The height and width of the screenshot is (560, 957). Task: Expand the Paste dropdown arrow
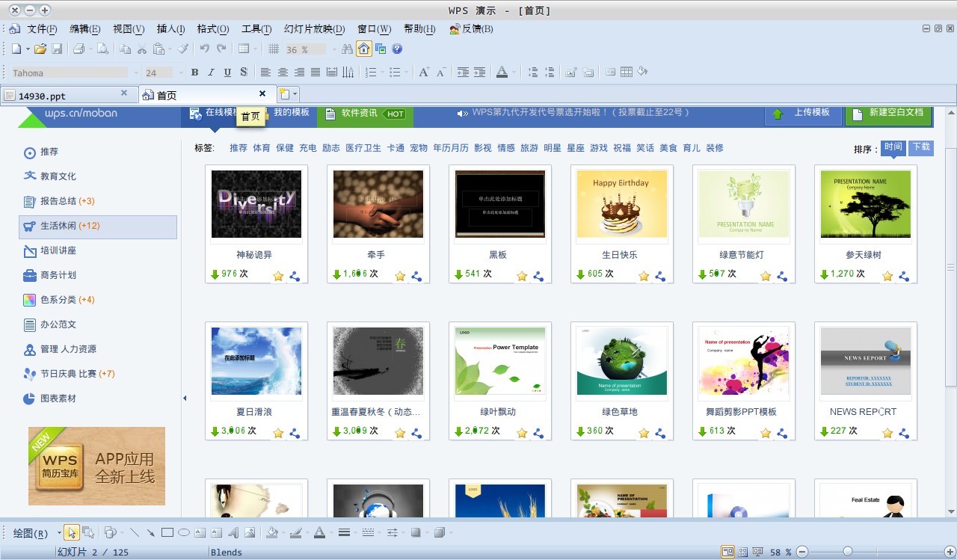click(170, 49)
